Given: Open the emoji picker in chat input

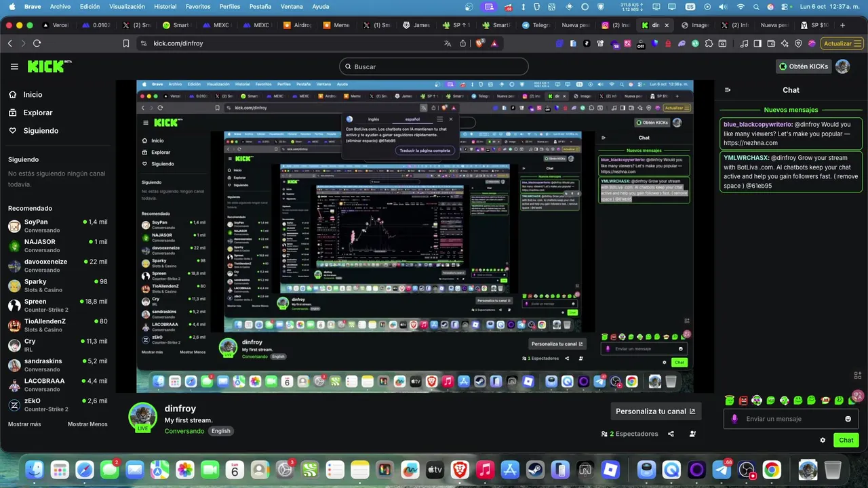Looking at the screenshot, I should click(x=848, y=419).
